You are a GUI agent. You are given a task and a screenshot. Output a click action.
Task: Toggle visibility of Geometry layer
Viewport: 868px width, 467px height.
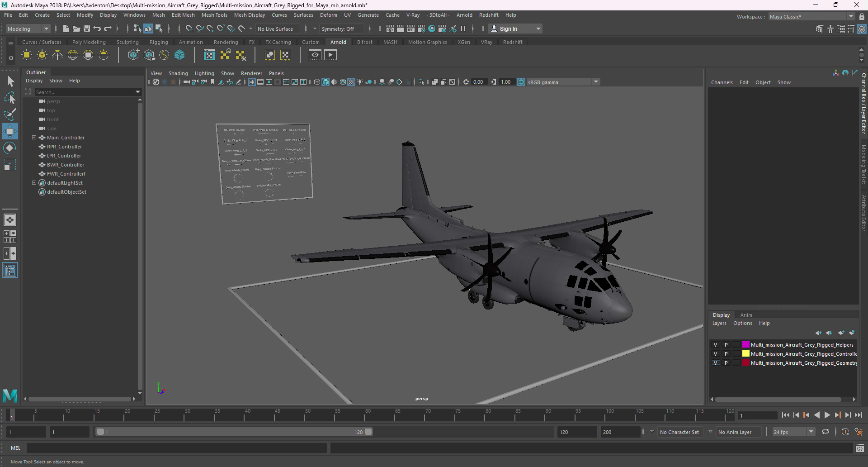(x=715, y=363)
